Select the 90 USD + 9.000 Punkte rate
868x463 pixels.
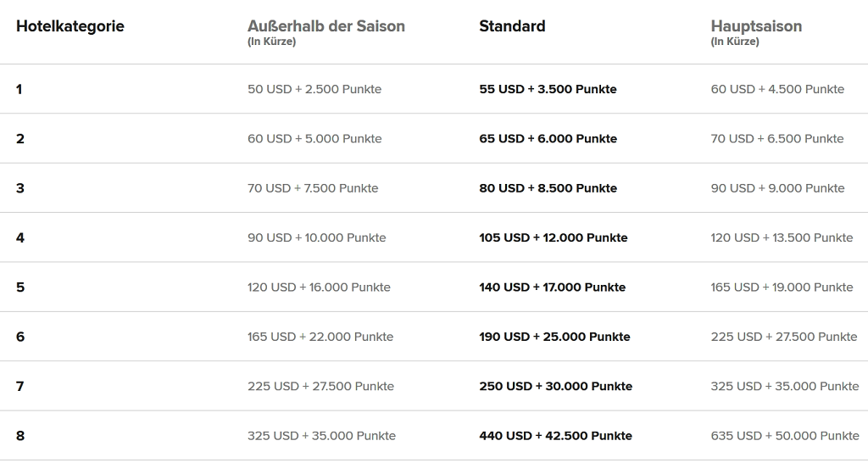click(777, 188)
